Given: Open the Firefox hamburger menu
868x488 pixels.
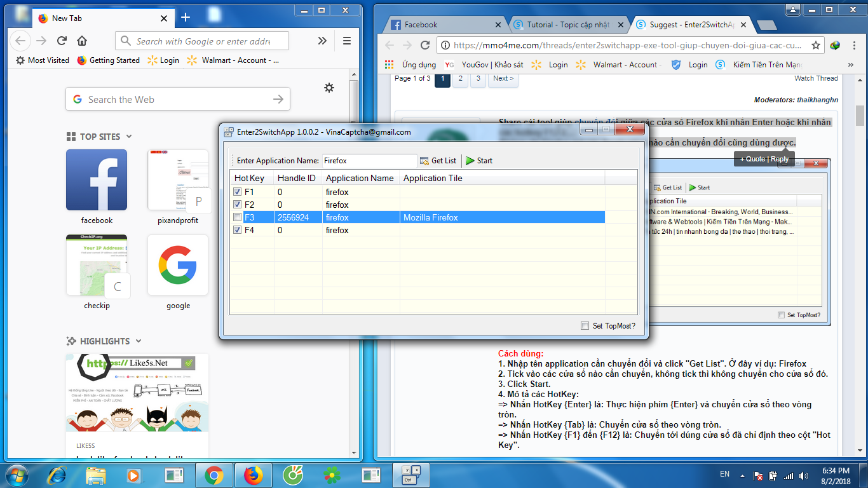Looking at the screenshot, I should pos(347,41).
